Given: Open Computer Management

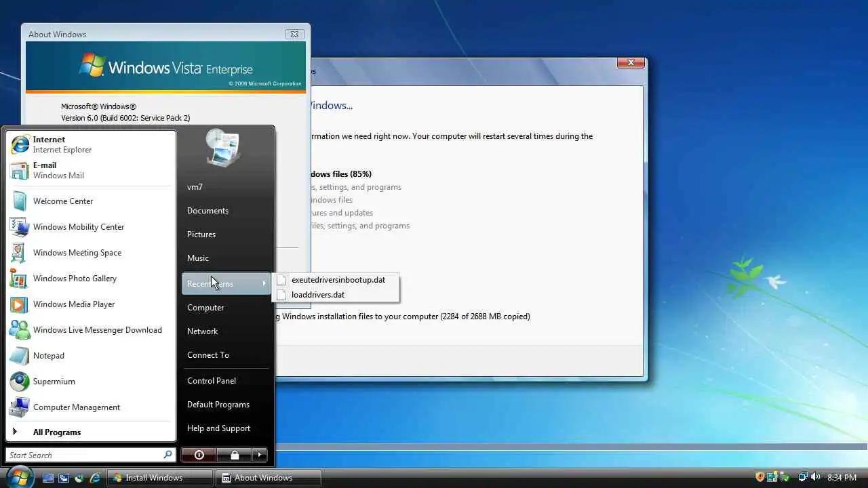Looking at the screenshot, I should [x=91, y=407].
